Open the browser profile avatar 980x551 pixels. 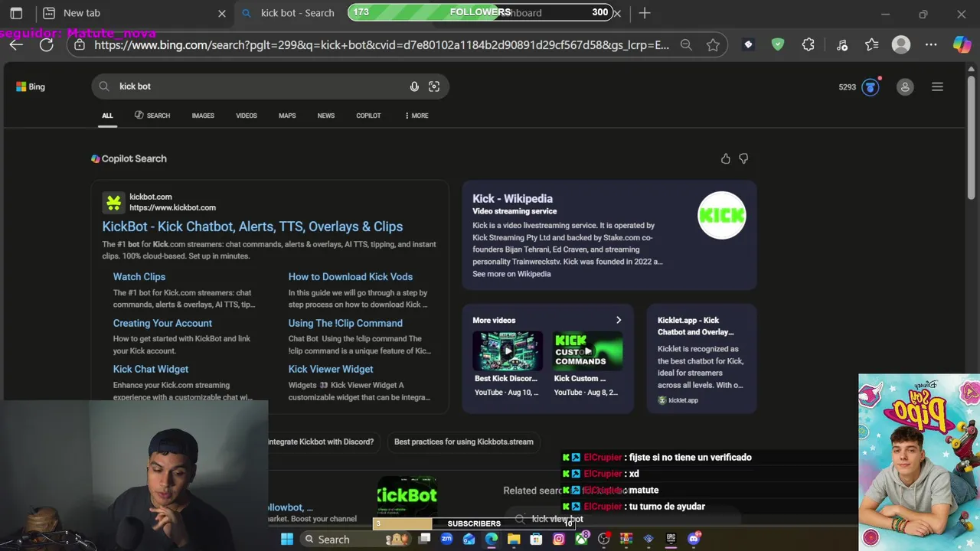point(901,45)
